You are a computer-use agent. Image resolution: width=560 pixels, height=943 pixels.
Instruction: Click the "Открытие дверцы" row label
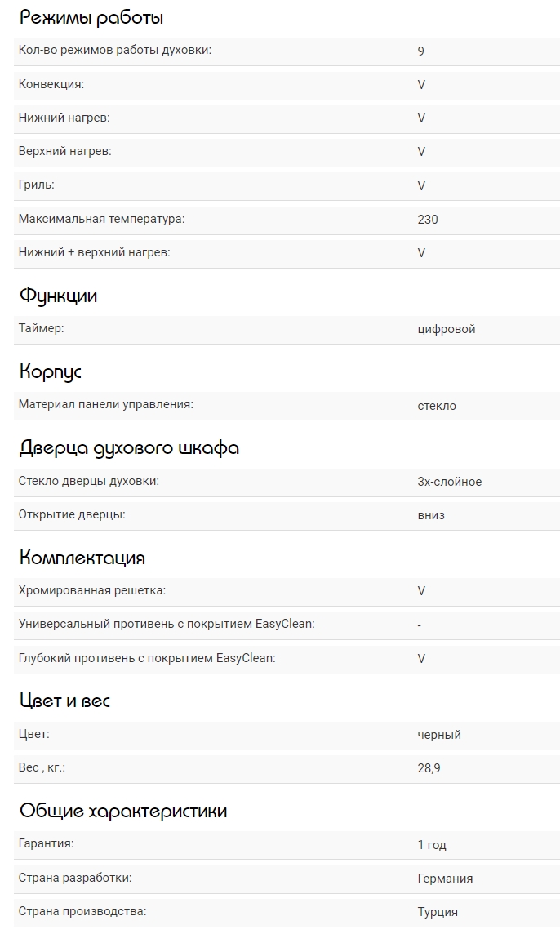[x=72, y=515]
